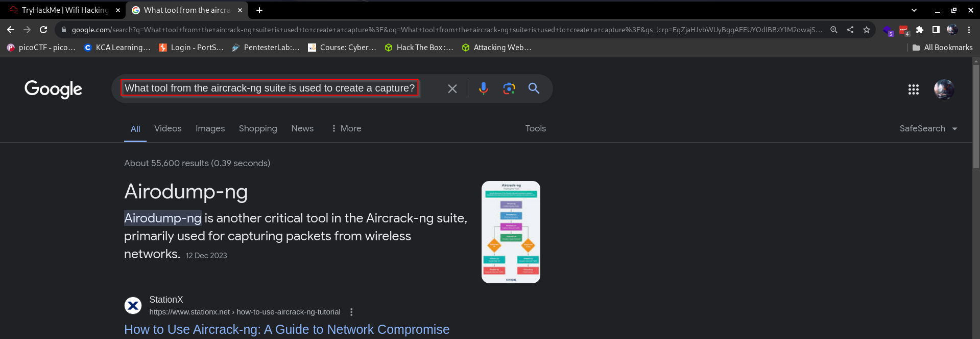Open the Google apps grid
The height and width of the screenshot is (339, 980).
(914, 89)
